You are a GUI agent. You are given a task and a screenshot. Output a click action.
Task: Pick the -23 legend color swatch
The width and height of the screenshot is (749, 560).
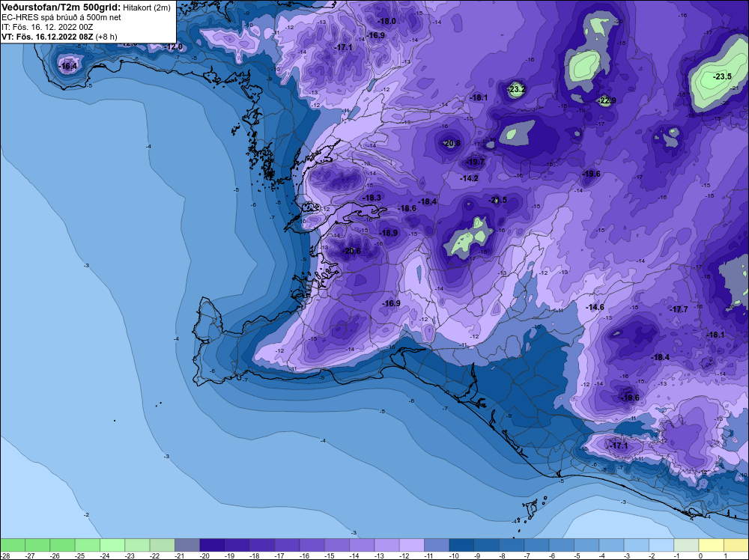point(137,545)
